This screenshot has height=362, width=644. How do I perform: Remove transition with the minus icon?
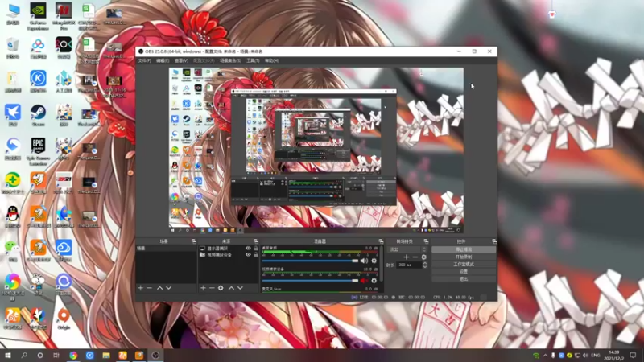tap(415, 257)
